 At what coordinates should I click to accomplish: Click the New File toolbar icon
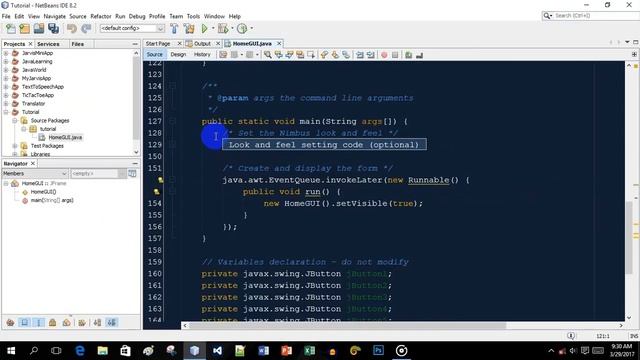tap(11, 29)
